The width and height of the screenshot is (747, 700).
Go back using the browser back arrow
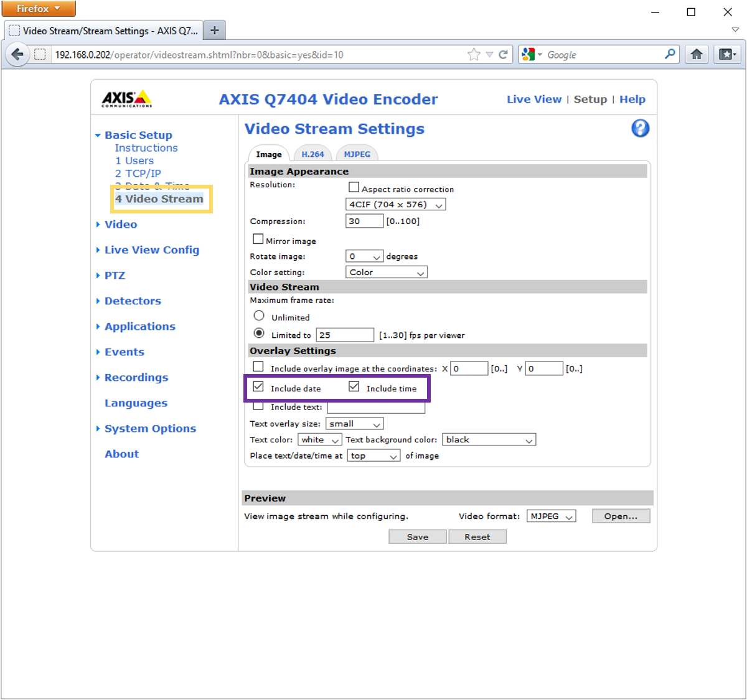(17, 55)
